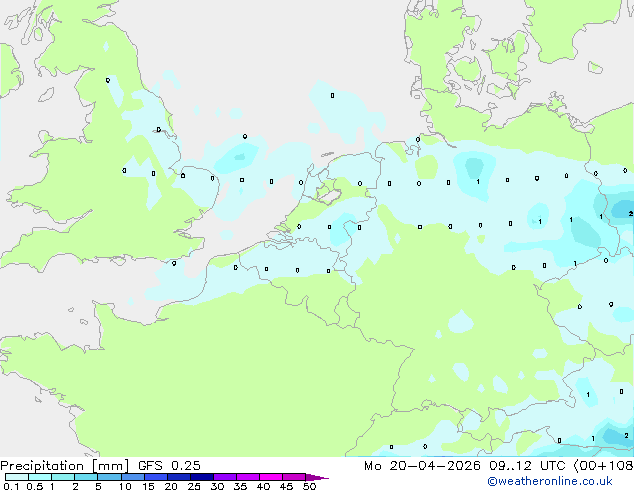This screenshot has width=634, height=490.
Task: Click the "10" legend scale label
Action: click(125, 486)
